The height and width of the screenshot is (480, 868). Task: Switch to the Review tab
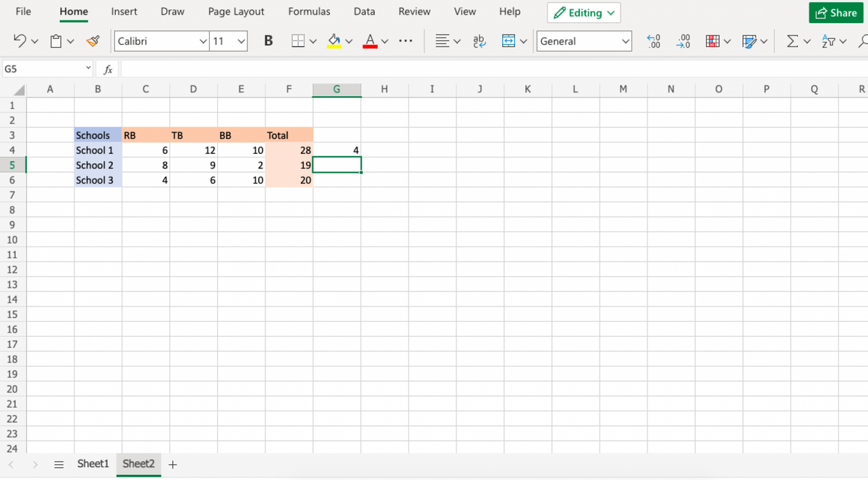[414, 12]
